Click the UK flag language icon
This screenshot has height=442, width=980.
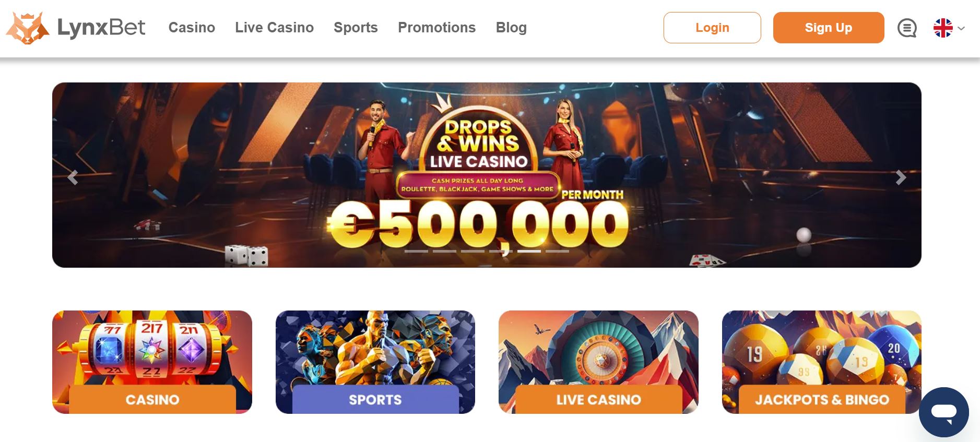tap(943, 28)
